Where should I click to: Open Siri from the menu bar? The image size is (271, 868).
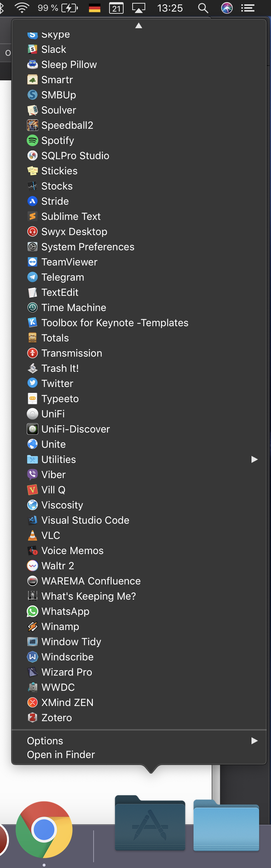[x=227, y=8]
